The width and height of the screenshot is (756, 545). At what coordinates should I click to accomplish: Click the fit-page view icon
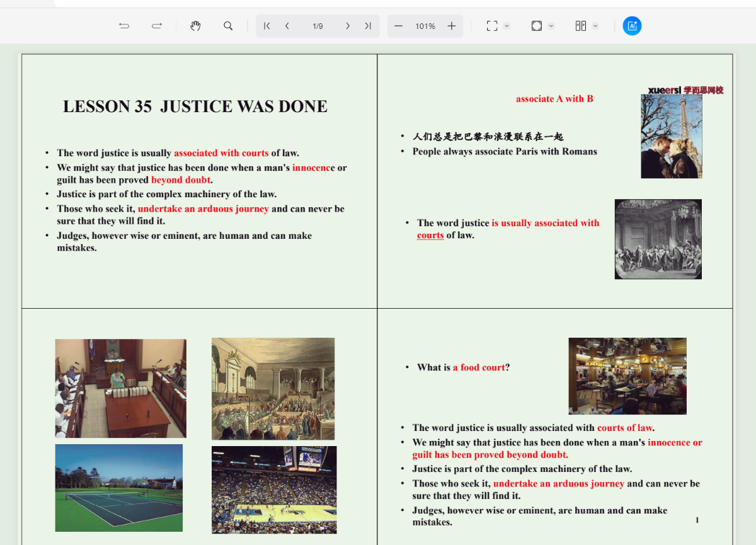point(537,26)
